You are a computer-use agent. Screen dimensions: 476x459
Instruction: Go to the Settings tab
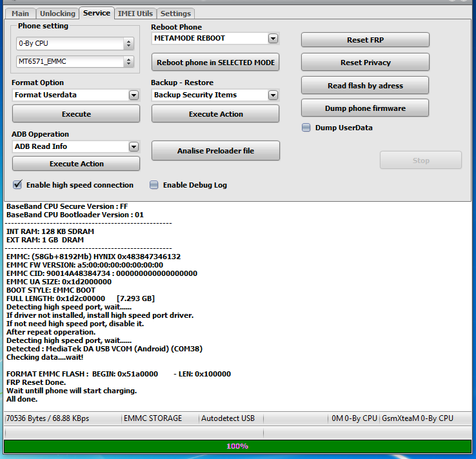click(175, 14)
